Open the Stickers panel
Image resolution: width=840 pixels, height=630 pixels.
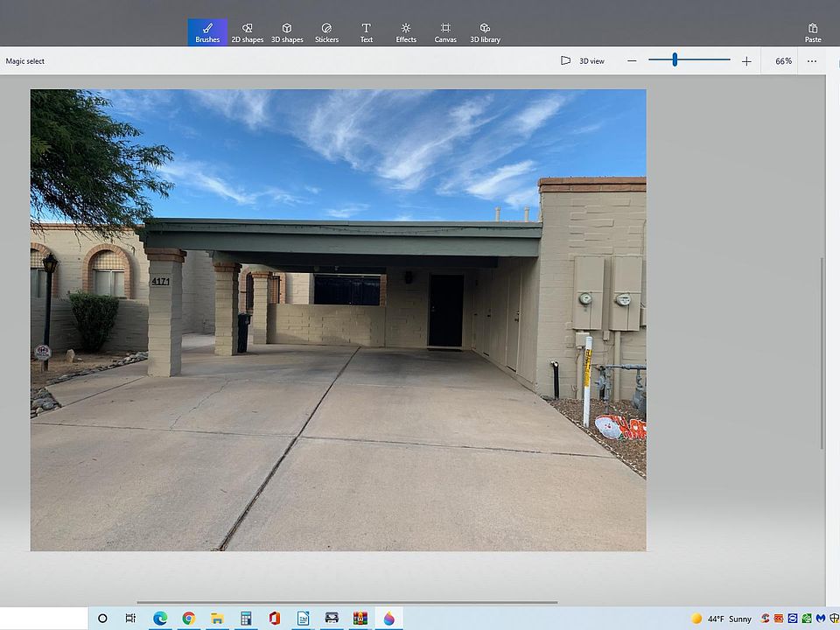[x=326, y=32]
